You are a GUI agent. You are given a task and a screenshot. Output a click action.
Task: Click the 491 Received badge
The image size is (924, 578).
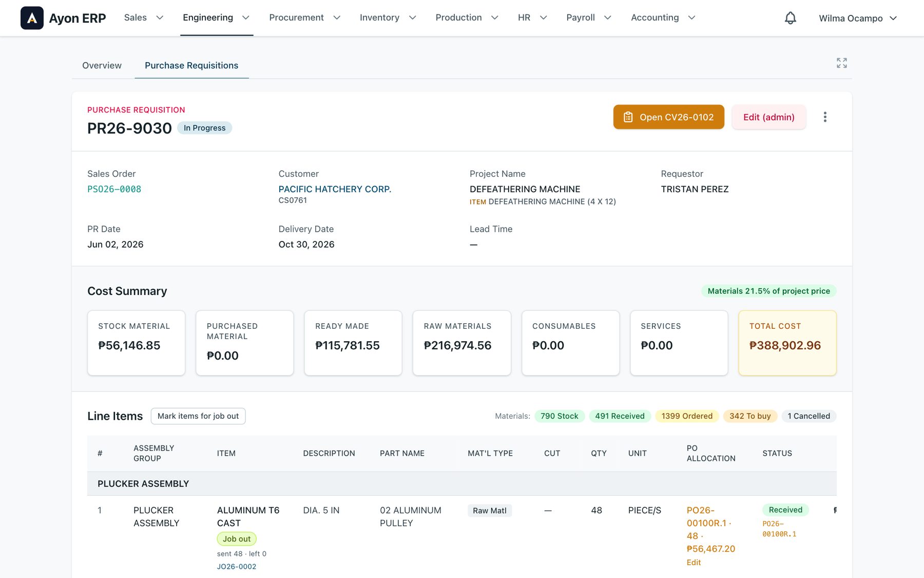pyautogui.click(x=620, y=416)
